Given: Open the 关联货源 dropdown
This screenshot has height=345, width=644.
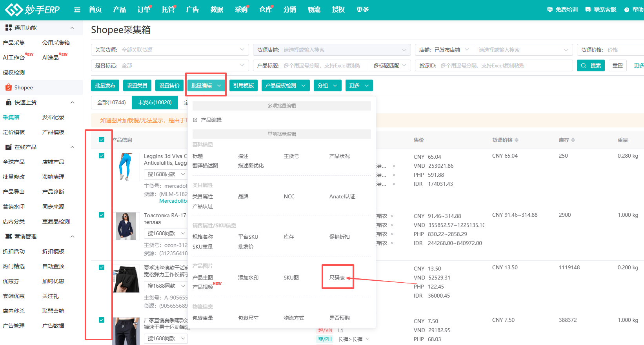Looking at the screenshot, I should (x=170, y=50).
